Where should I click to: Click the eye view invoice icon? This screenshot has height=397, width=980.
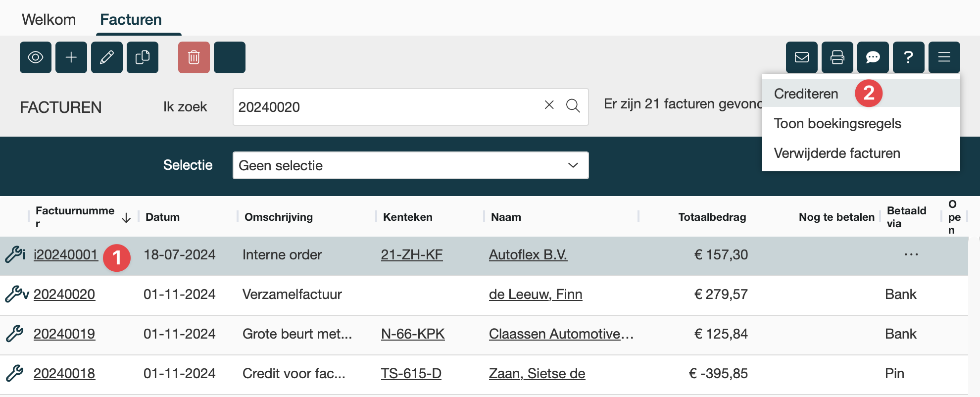(36, 57)
